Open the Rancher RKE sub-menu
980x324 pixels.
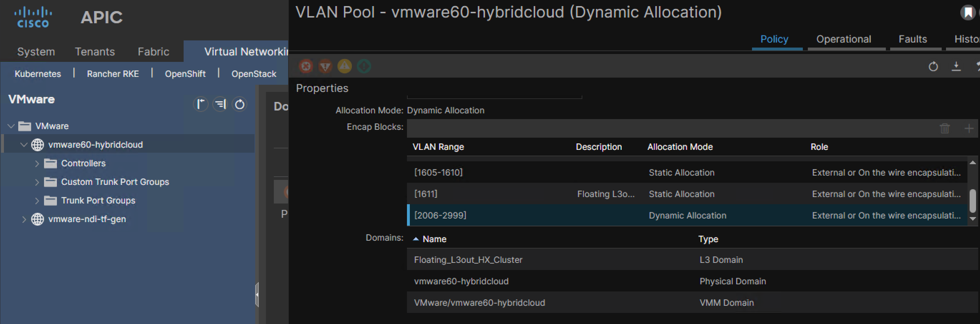click(x=113, y=74)
